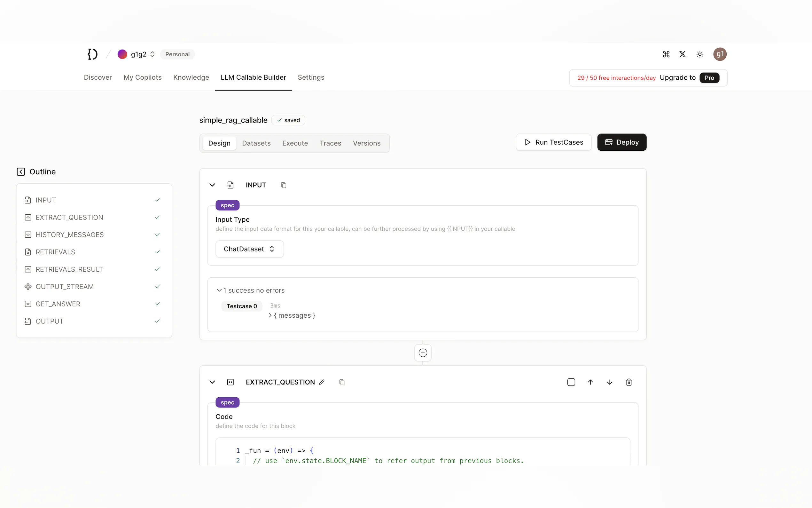Collapse the INPUT block chevron
Viewport: 812px width, 508px height.
(212, 185)
